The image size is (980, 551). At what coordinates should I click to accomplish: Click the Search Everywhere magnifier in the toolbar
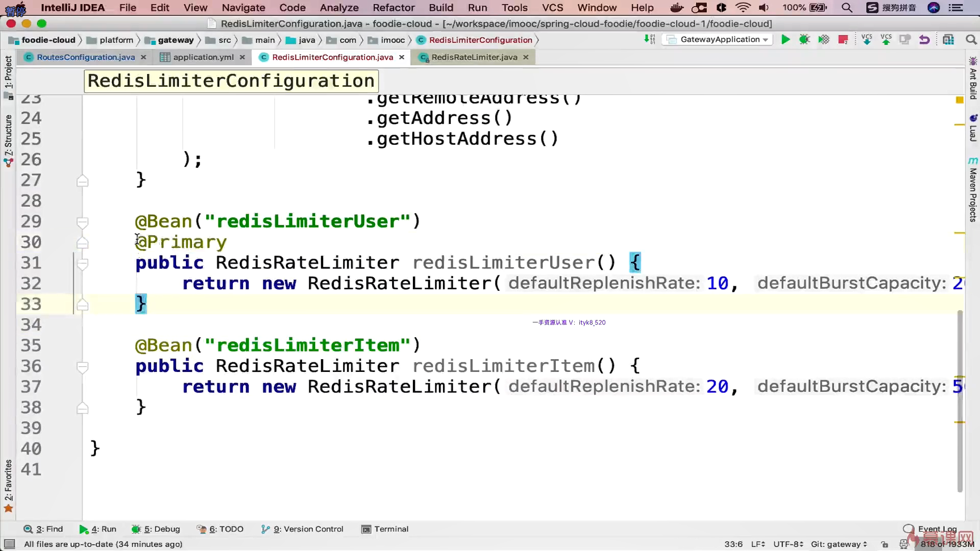click(x=971, y=40)
